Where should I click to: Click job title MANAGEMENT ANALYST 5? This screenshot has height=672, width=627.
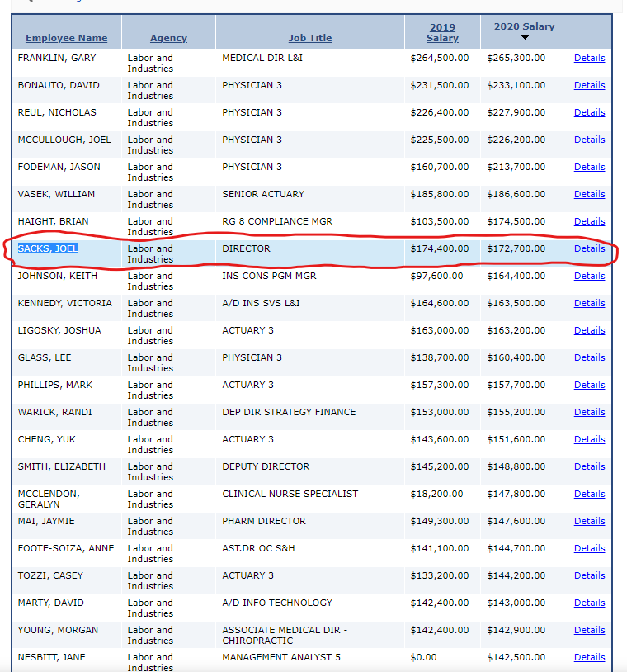[281, 657]
